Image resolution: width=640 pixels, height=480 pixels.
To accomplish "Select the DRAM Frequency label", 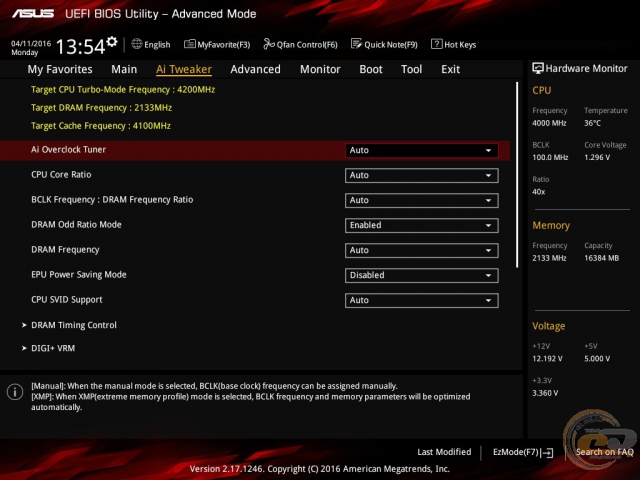I will tap(65, 249).
